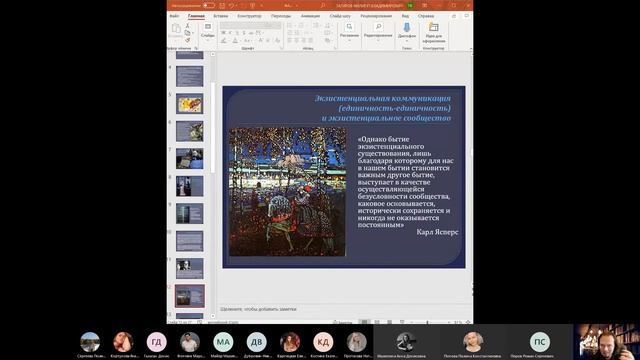Viewport: 640px width, 360px height.
Task: Open the Font group dialog launcher
Action: click(282, 48)
